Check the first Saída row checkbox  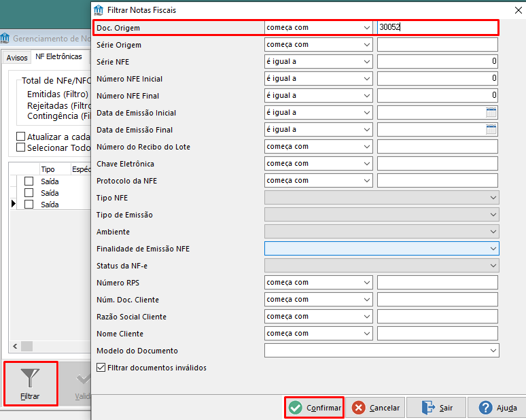point(29,181)
